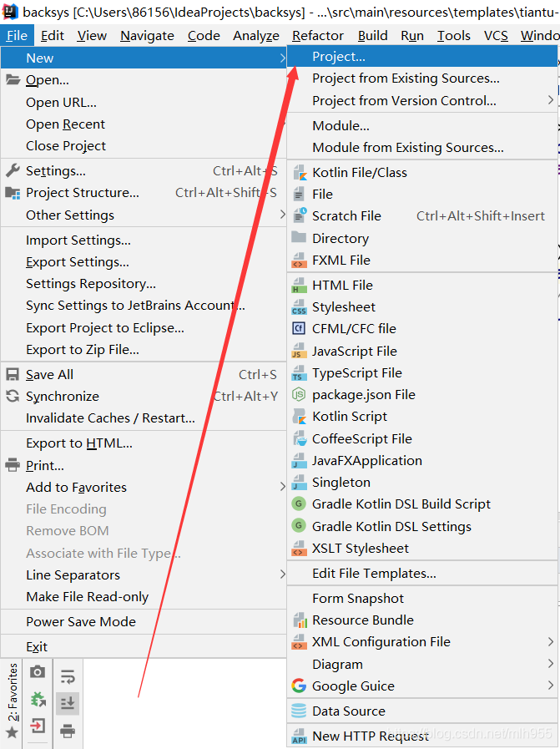Image resolution: width=560 pixels, height=749 pixels.
Task: Click the Singleton template icon
Action: 299,483
